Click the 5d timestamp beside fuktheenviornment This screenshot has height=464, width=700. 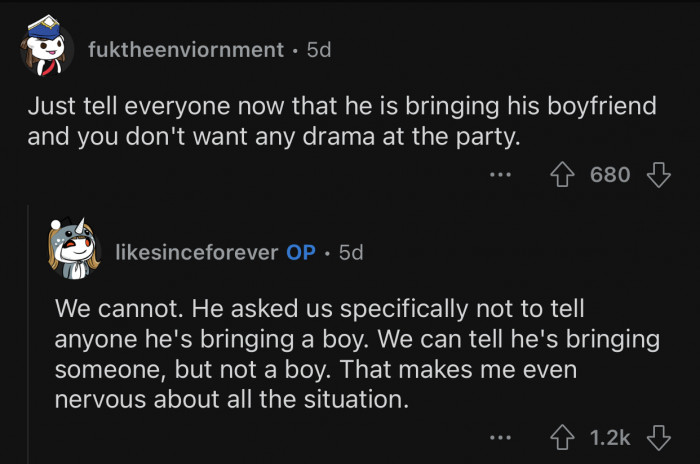318,49
